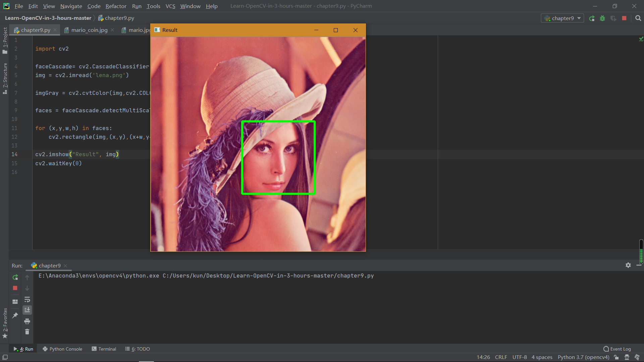Pin the Run tool window
This screenshot has height=362, width=644.
[x=15, y=314]
